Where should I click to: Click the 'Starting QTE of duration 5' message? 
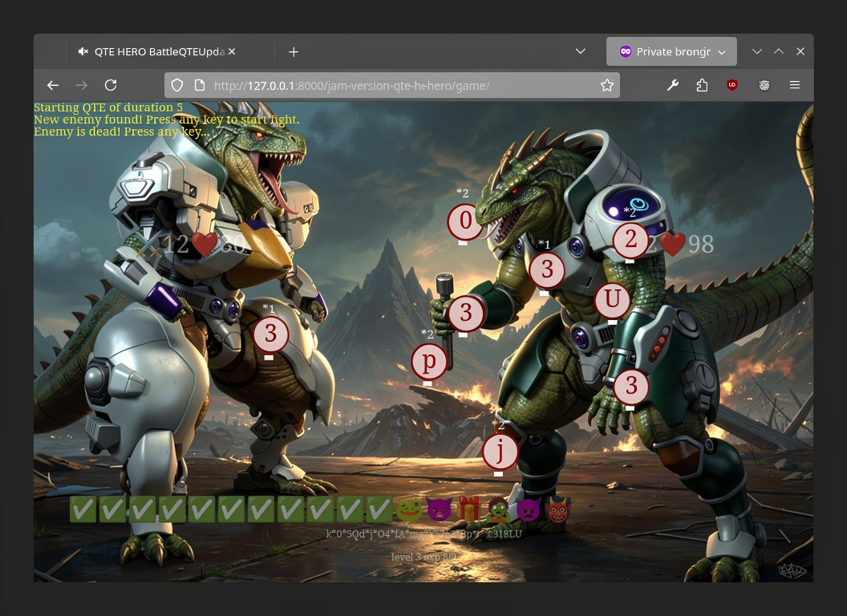pyautogui.click(x=108, y=107)
